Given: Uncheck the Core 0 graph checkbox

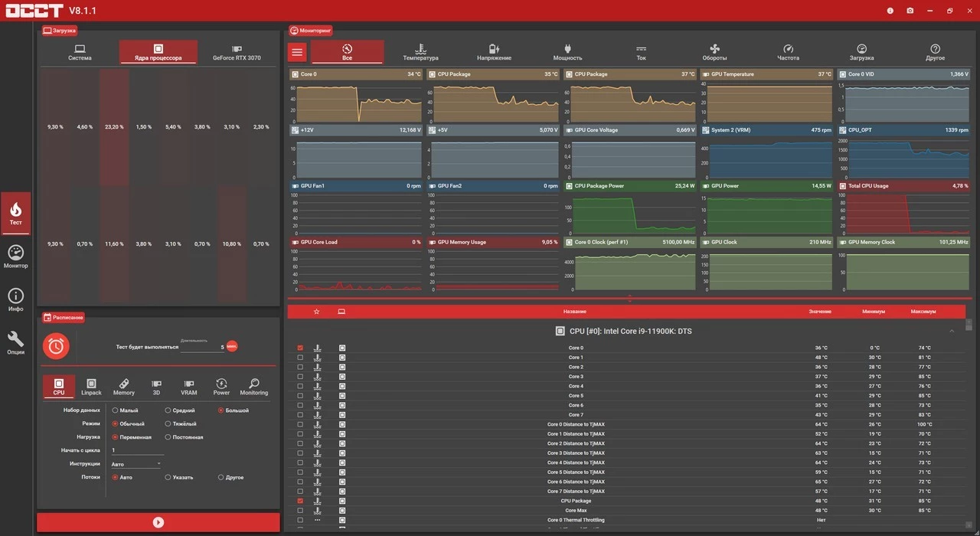Looking at the screenshot, I should point(300,348).
